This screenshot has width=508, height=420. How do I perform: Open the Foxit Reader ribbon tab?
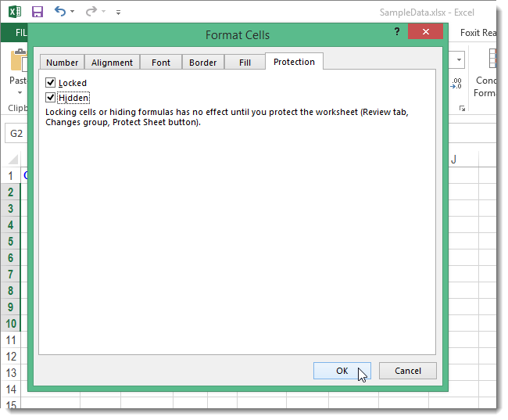[x=478, y=33]
